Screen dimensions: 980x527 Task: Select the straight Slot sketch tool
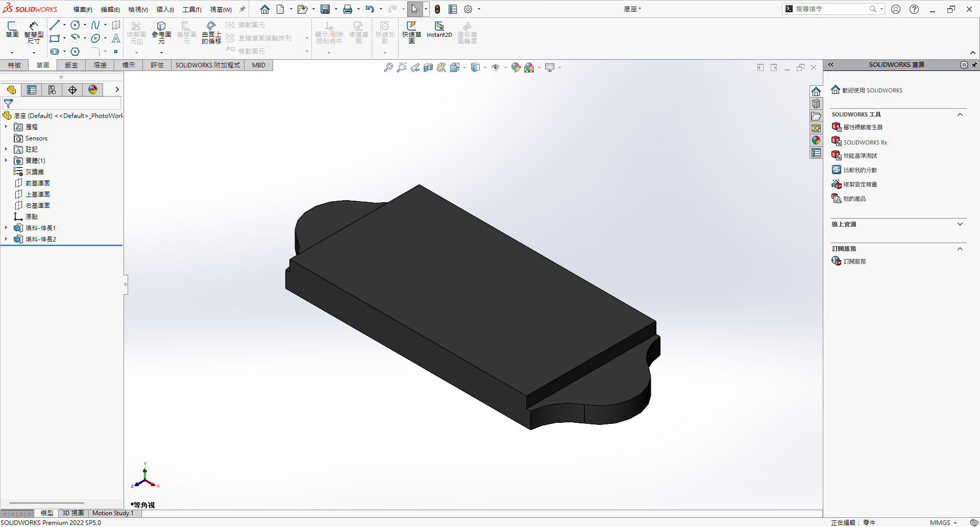pos(55,52)
